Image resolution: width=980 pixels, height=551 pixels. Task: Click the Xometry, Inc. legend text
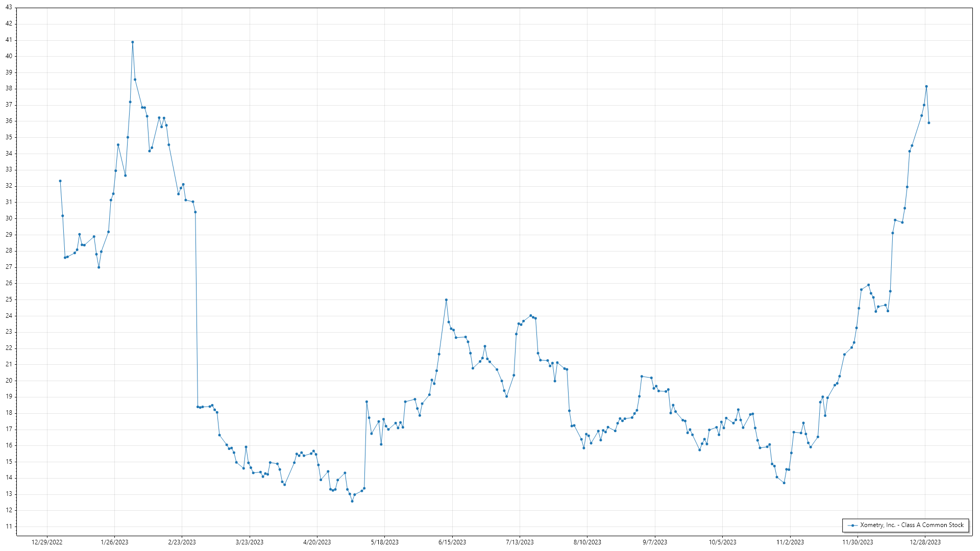(x=912, y=525)
